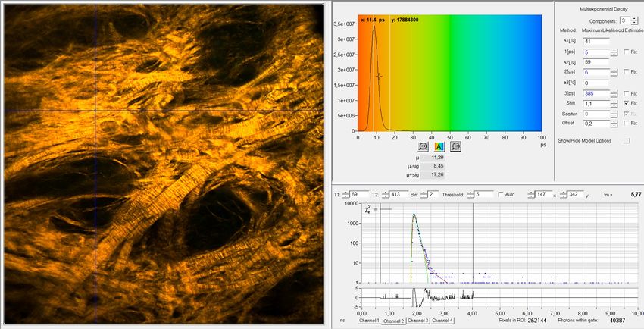
Task: Click the crosshair on the FLIM image
Action: pos(95,110)
